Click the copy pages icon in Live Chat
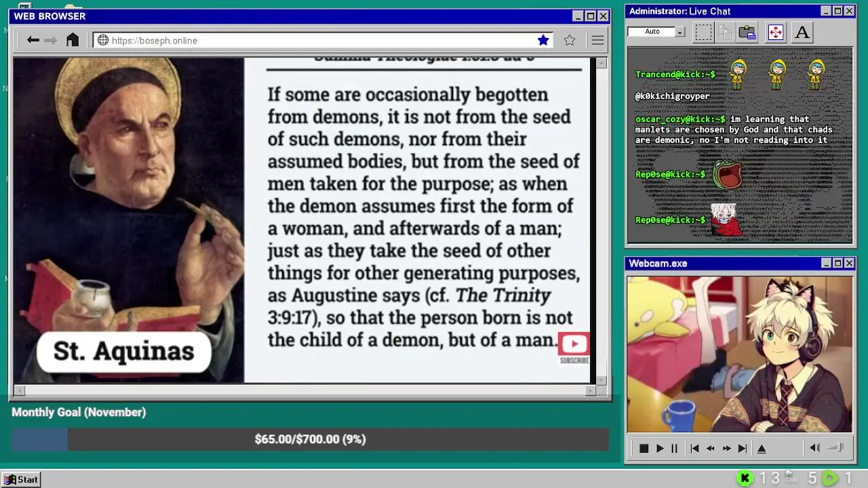This screenshot has width=868, height=488. click(725, 32)
